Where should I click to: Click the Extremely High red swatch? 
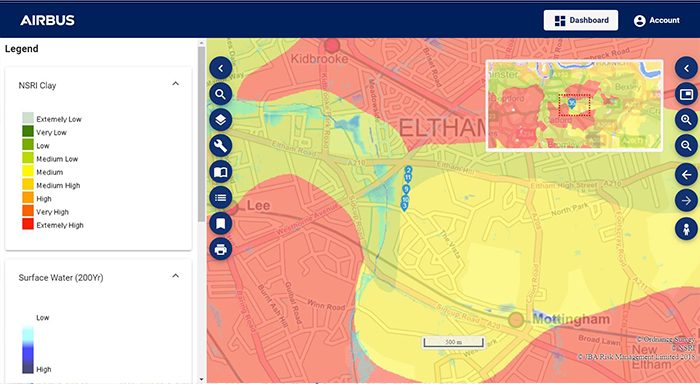tap(28, 225)
